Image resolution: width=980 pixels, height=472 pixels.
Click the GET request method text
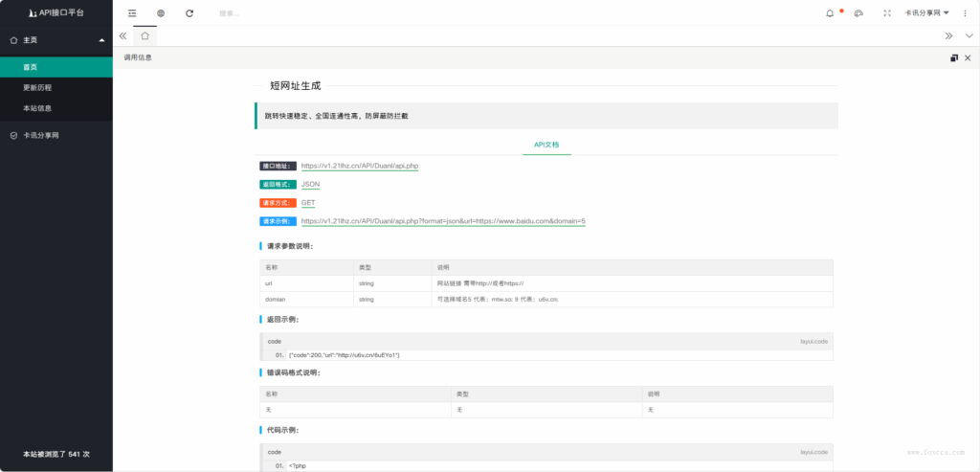pyautogui.click(x=308, y=203)
